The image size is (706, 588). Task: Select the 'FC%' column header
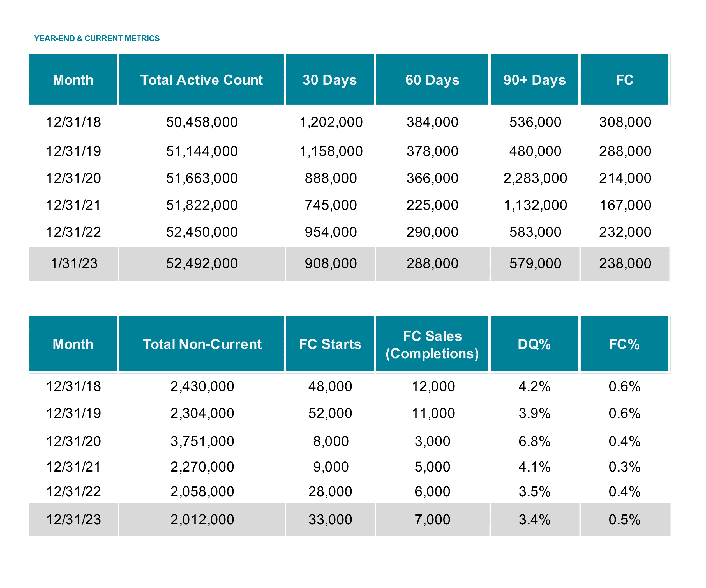coord(624,344)
